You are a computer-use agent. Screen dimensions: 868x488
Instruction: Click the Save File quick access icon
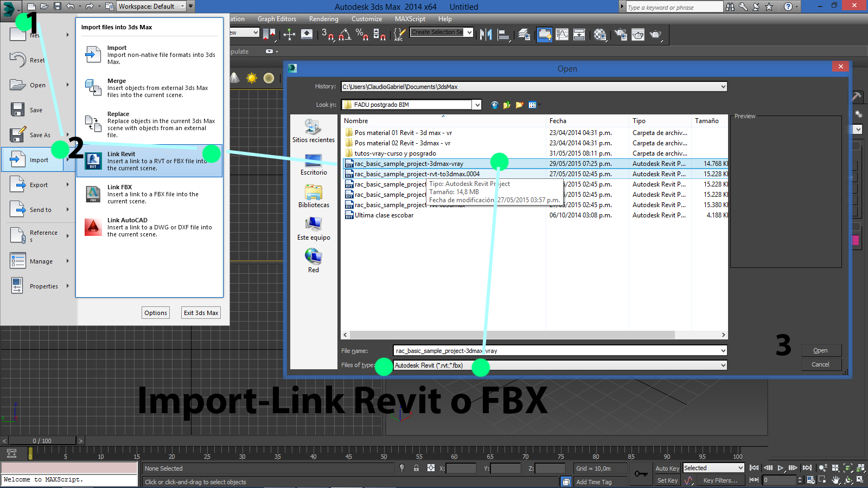[57, 7]
